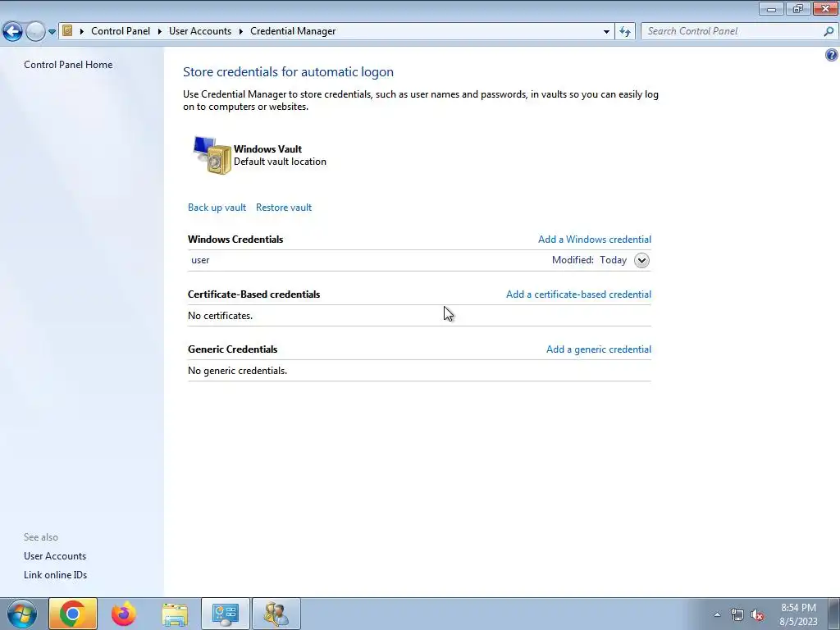The image size is (840, 630).
Task: Add a certificate-based credential
Action: [x=578, y=294]
